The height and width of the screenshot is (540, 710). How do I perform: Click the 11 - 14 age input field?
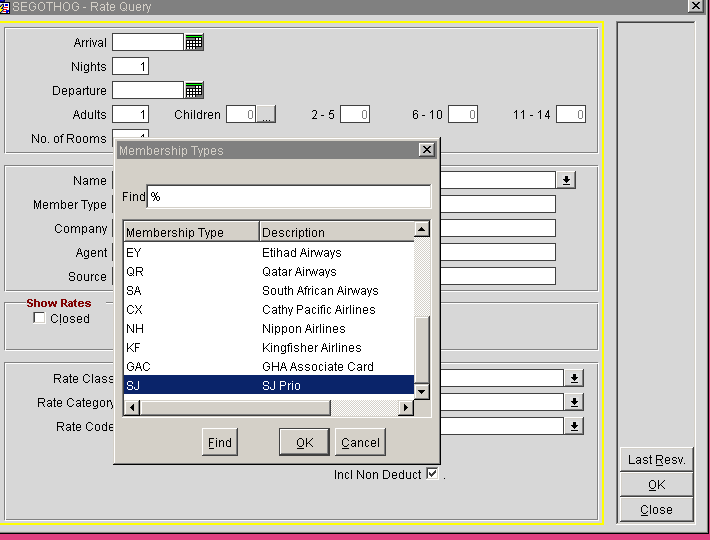[x=571, y=115]
